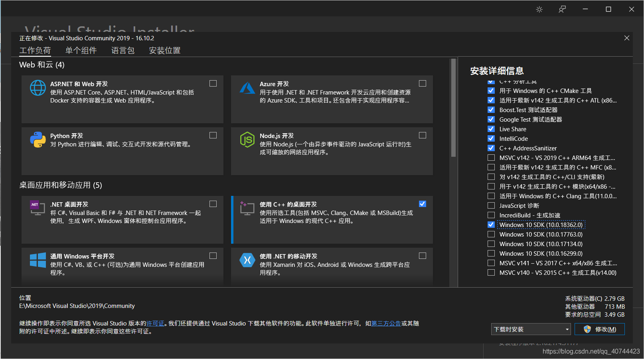Viewport: 644px width, 359px height.
Task: Click the 安装详细信息 heading
Action: coord(497,71)
